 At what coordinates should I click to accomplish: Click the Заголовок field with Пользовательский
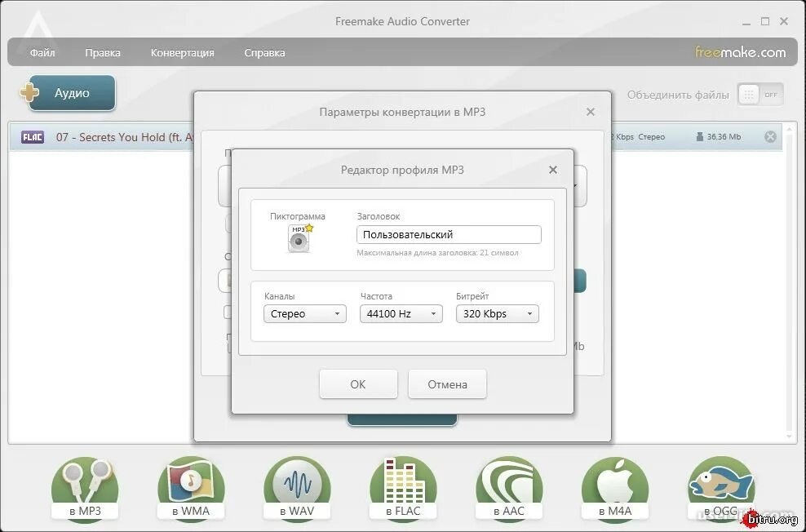[449, 234]
